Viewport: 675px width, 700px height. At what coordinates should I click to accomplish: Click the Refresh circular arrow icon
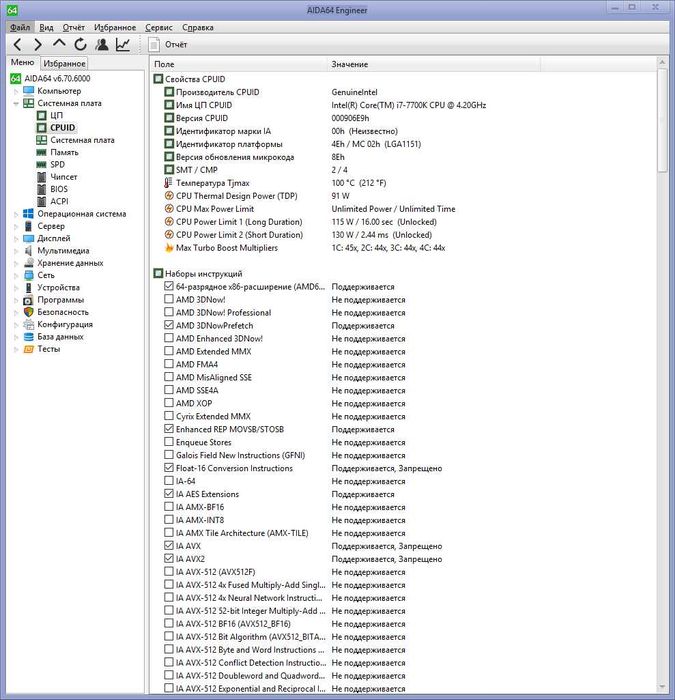pos(80,45)
